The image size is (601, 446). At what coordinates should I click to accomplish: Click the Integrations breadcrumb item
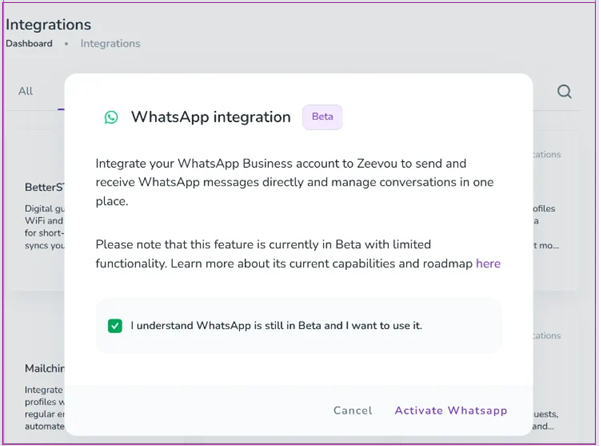point(110,44)
